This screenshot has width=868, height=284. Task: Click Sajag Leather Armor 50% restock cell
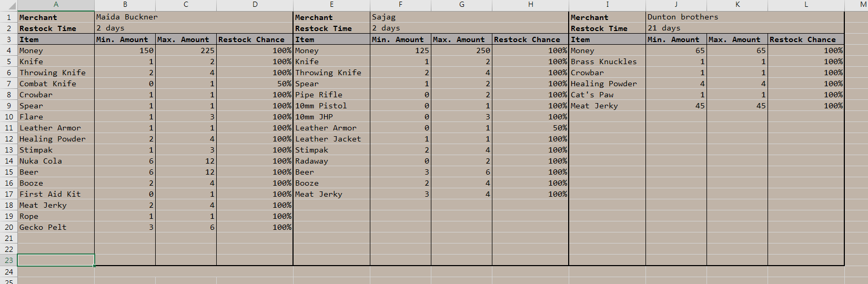point(530,128)
